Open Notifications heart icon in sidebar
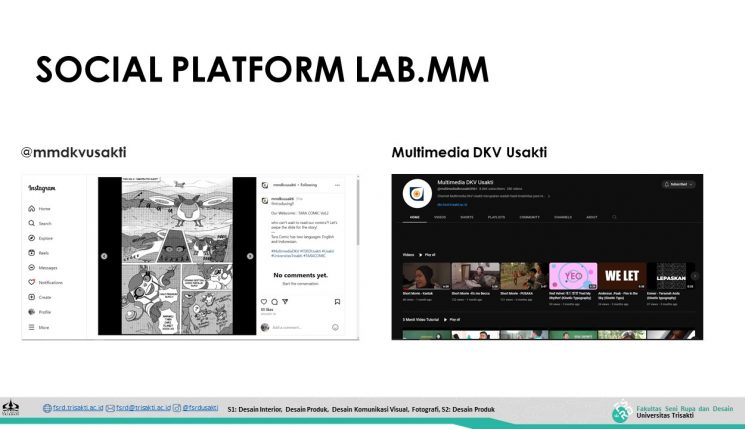745x429 pixels. 31,282
